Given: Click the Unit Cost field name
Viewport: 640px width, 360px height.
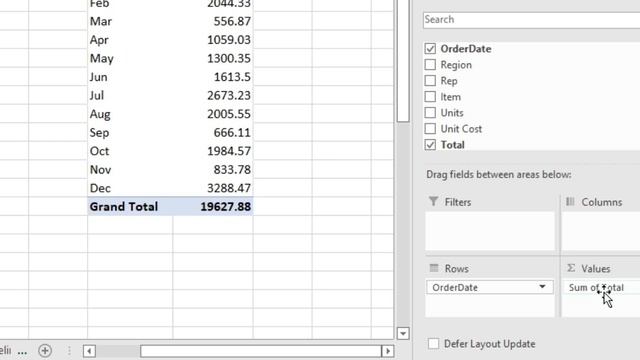Looking at the screenshot, I should [x=461, y=129].
